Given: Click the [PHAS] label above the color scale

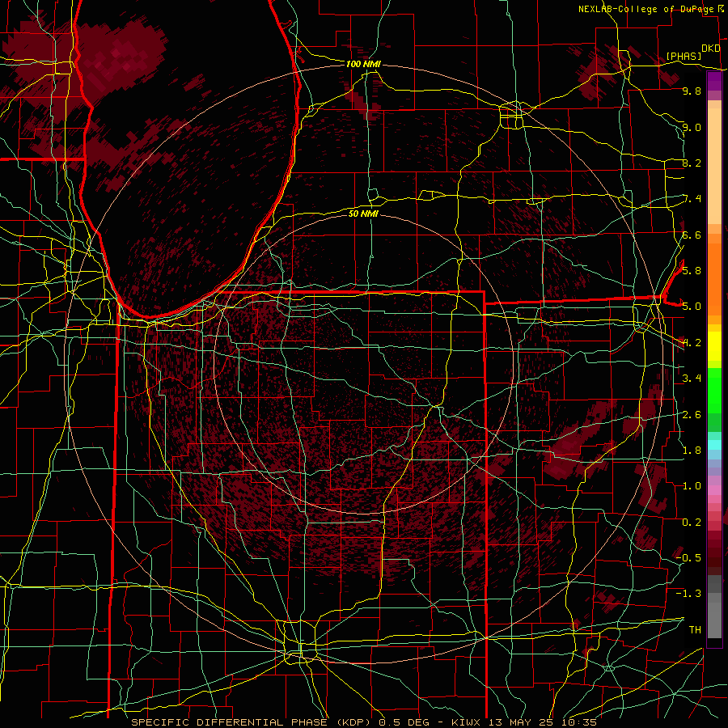Looking at the screenshot, I should point(684,56).
